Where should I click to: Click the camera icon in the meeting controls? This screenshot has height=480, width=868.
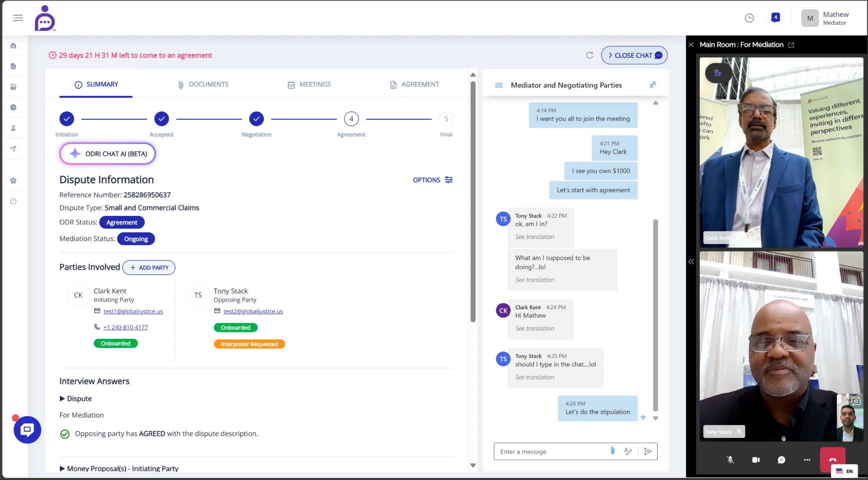(x=756, y=460)
